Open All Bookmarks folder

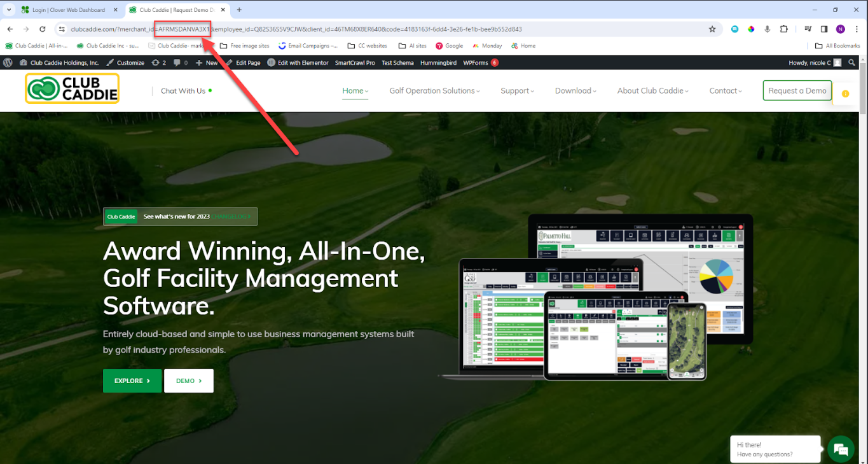click(x=837, y=46)
